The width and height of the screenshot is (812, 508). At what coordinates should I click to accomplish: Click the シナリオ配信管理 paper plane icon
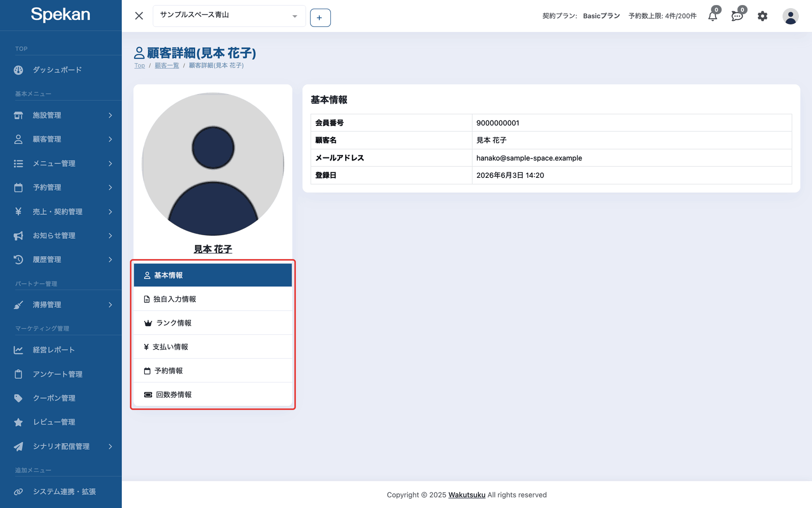pyautogui.click(x=18, y=447)
